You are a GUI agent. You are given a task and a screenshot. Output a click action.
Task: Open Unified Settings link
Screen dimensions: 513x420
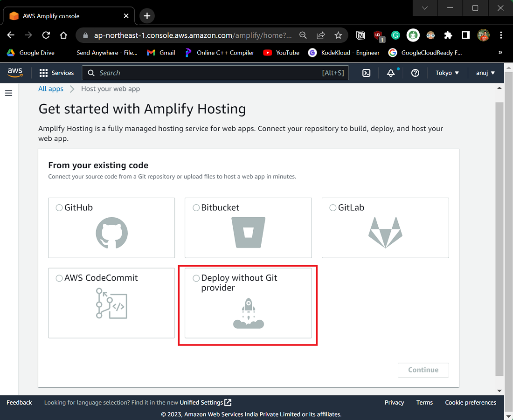[x=206, y=403]
